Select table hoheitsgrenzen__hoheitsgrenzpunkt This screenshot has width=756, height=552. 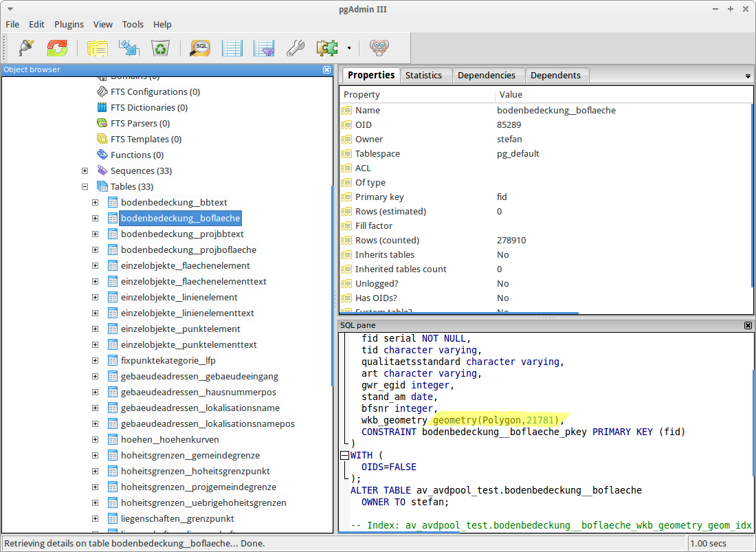[x=195, y=472]
